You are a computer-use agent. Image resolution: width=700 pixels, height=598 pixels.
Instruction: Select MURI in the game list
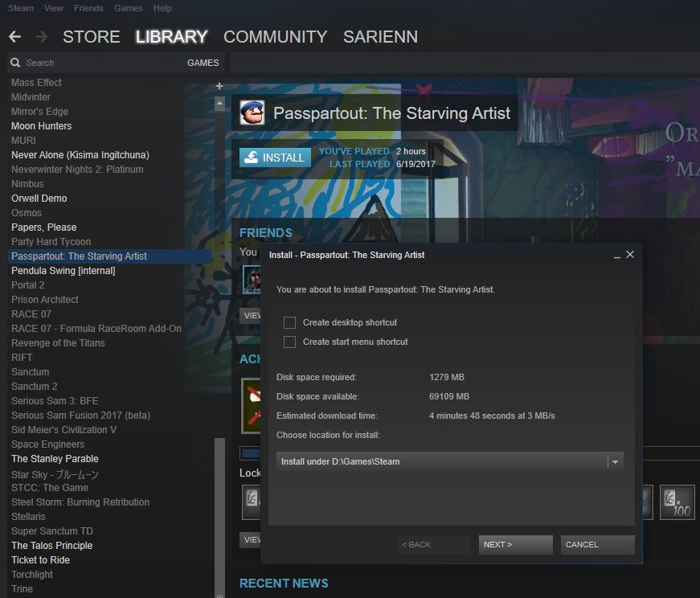23,140
